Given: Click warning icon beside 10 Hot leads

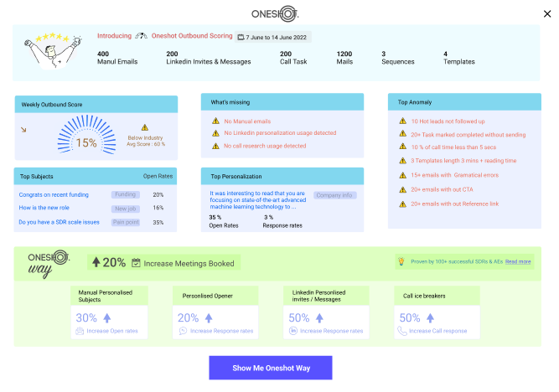Looking at the screenshot, I should point(403,121).
